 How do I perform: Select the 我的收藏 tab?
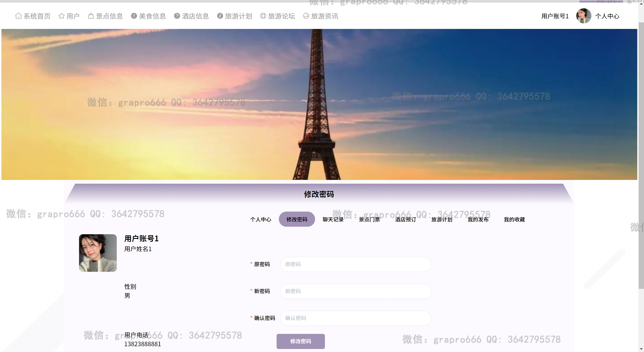point(514,219)
